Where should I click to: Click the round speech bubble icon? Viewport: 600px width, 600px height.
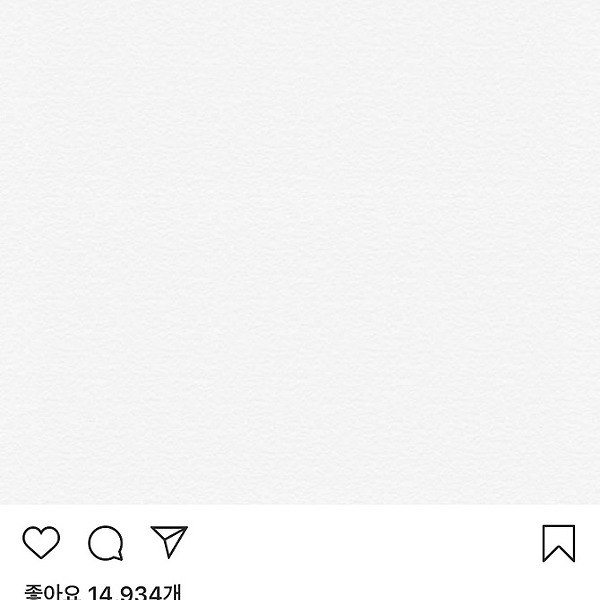pyautogui.click(x=106, y=543)
